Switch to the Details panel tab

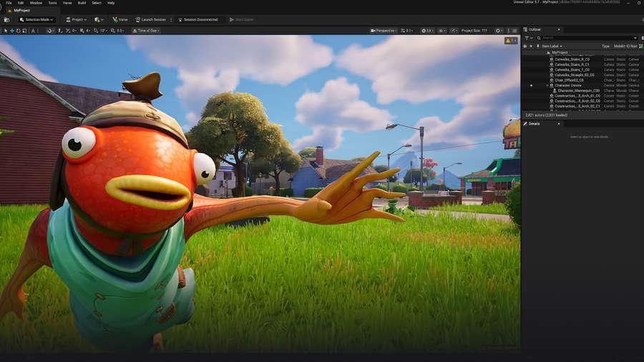[x=534, y=124]
